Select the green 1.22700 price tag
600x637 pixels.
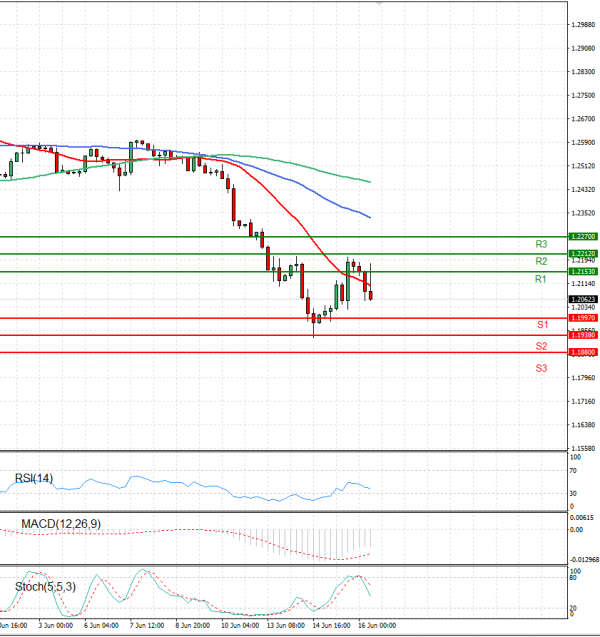(583, 236)
